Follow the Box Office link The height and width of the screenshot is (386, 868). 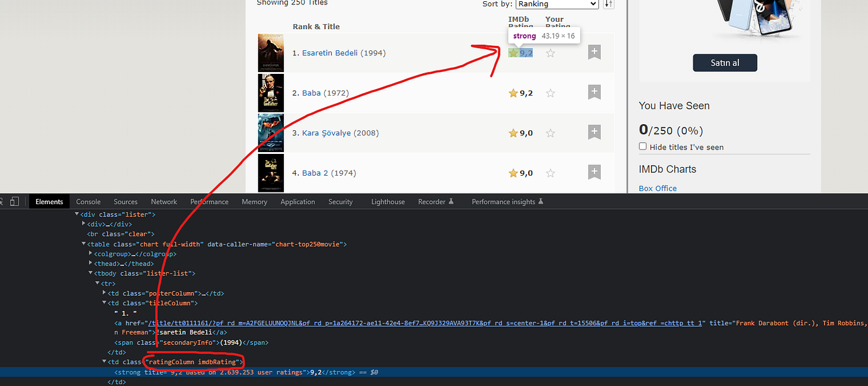657,188
